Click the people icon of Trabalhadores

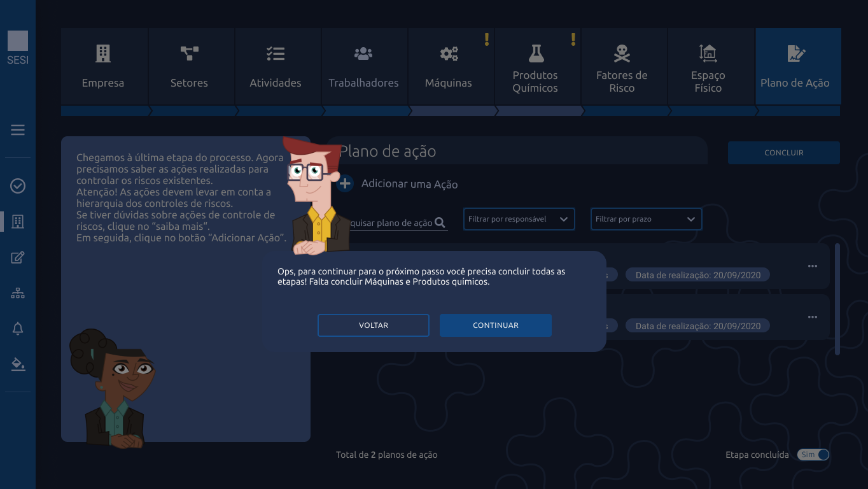pos(363,53)
